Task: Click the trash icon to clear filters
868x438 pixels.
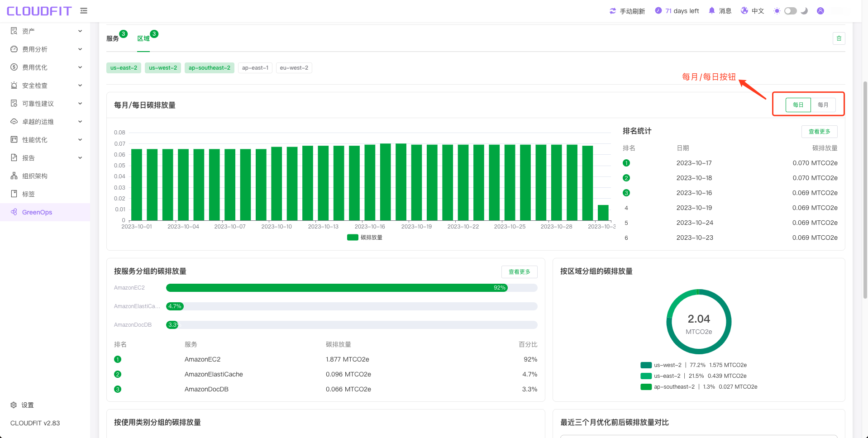Action: pyautogui.click(x=839, y=38)
